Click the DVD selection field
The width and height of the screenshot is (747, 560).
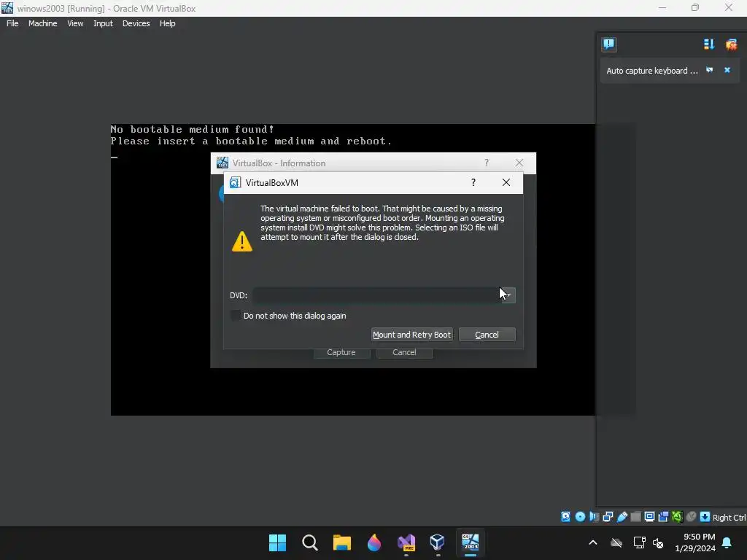point(376,295)
